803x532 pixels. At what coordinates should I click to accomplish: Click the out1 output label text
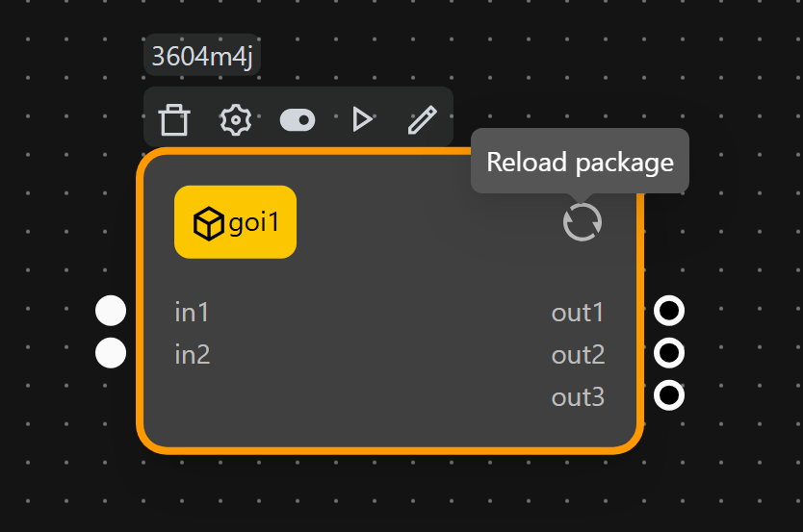(x=578, y=313)
